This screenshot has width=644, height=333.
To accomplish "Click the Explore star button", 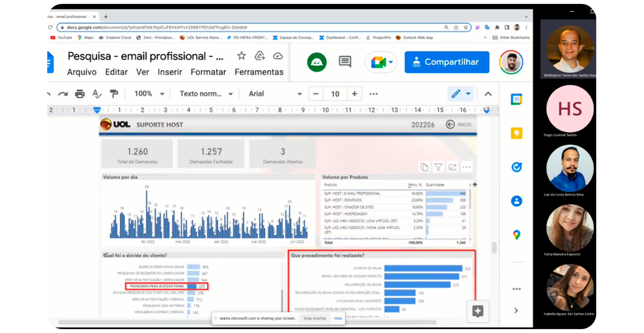I will 477,311.
